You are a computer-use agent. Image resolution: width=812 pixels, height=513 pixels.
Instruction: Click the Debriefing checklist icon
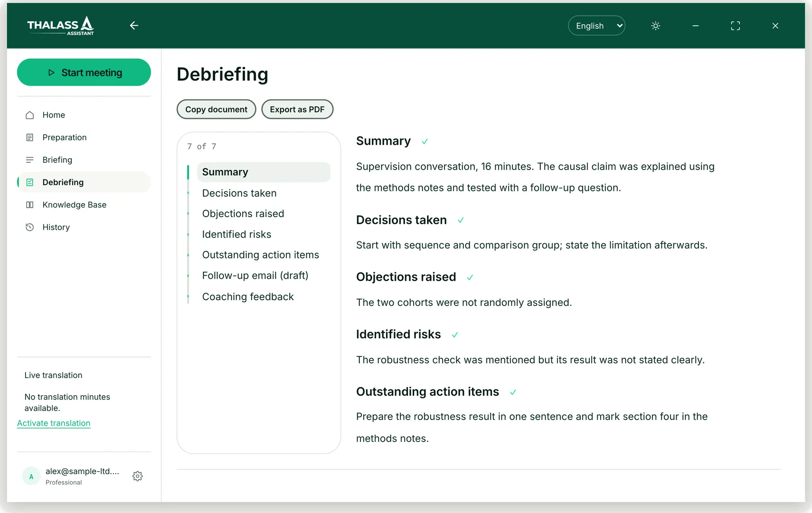pos(30,182)
